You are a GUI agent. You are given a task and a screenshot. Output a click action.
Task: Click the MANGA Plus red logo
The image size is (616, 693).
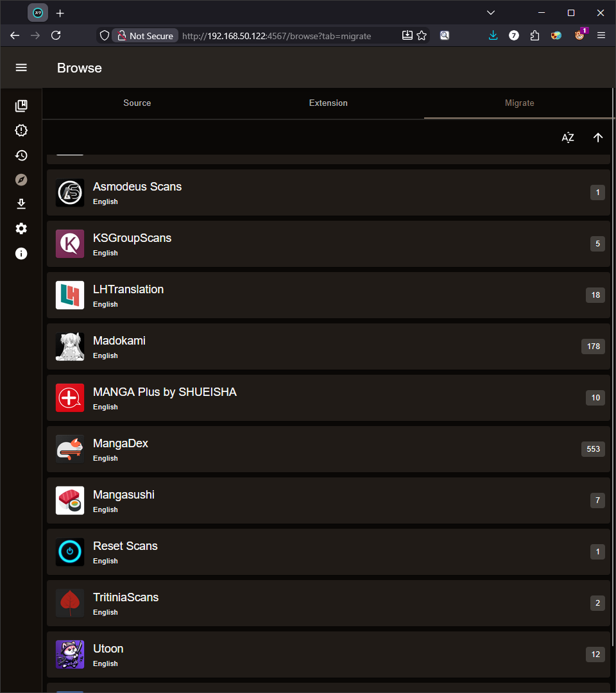click(x=70, y=398)
